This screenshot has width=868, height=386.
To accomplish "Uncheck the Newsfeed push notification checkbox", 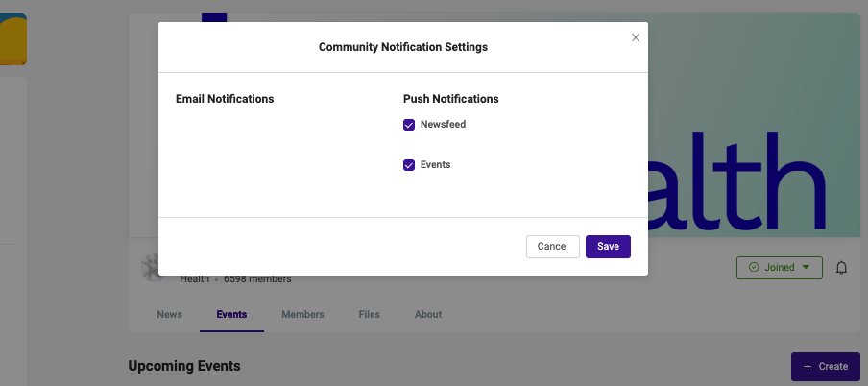I will click(x=409, y=125).
